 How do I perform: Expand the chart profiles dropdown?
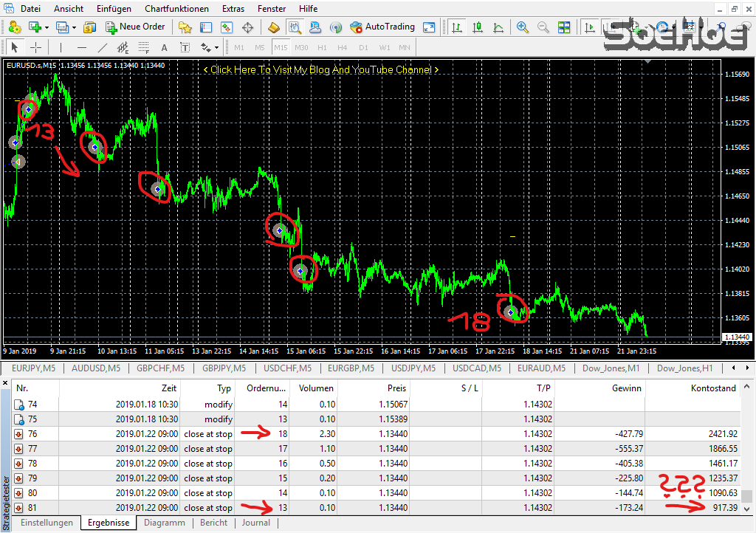tap(72, 27)
